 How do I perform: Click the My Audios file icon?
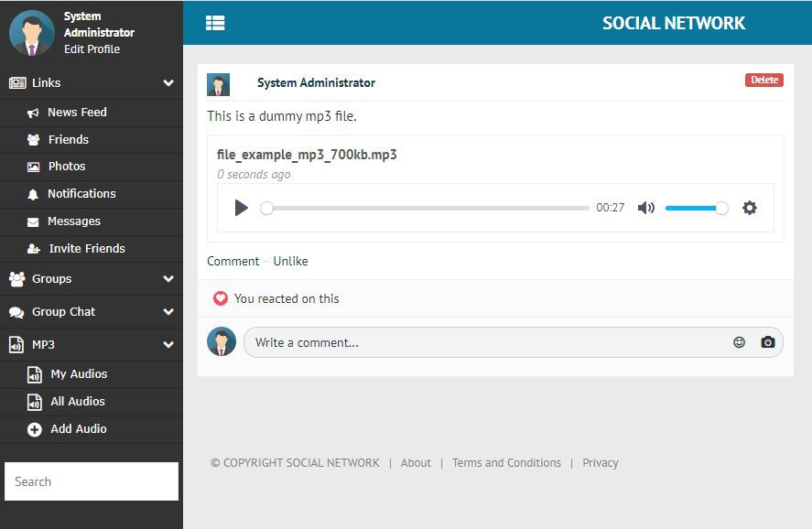tap(34, 374)
